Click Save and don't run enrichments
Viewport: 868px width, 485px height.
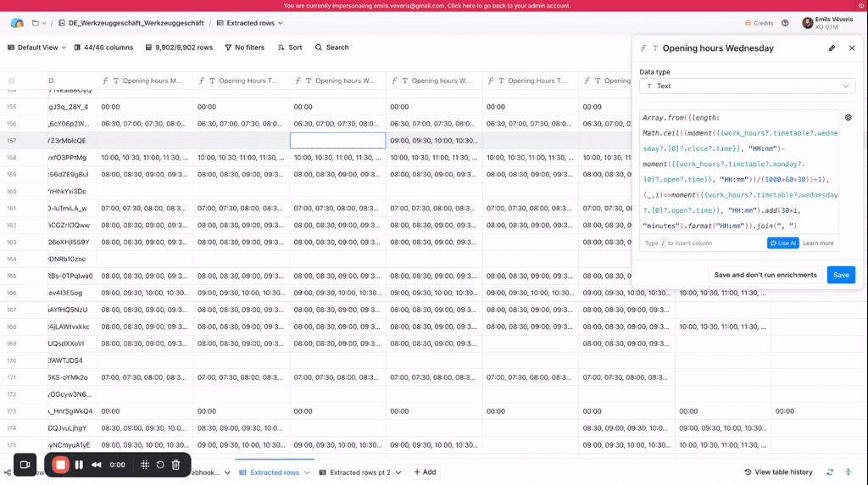pyautogui.click(x=765, y=275)
